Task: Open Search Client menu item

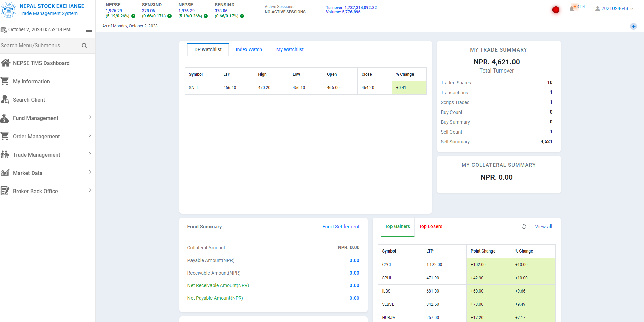Action: [x=29, y=100]
